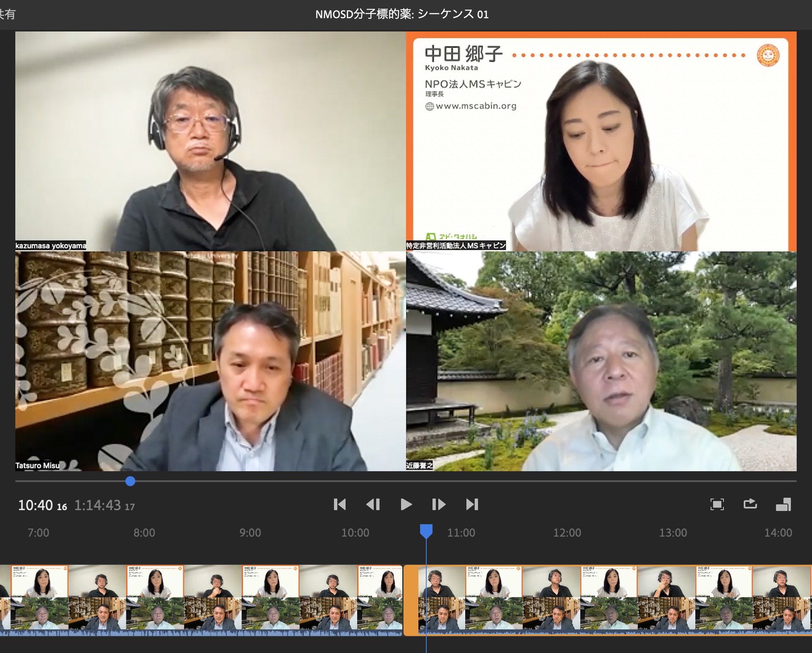Click the 8:00 ruler label
This screenshot has height=653, width=812.
(x=144, y=533)
